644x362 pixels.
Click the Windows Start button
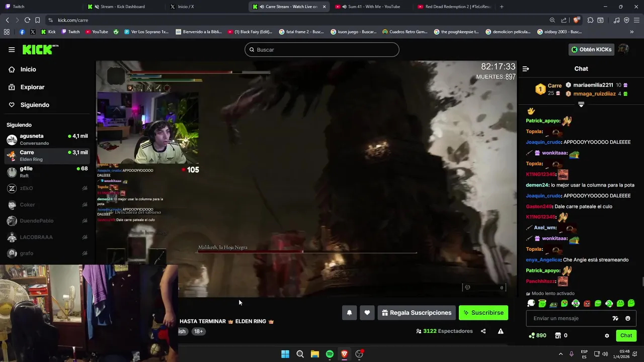coord(285,354)
